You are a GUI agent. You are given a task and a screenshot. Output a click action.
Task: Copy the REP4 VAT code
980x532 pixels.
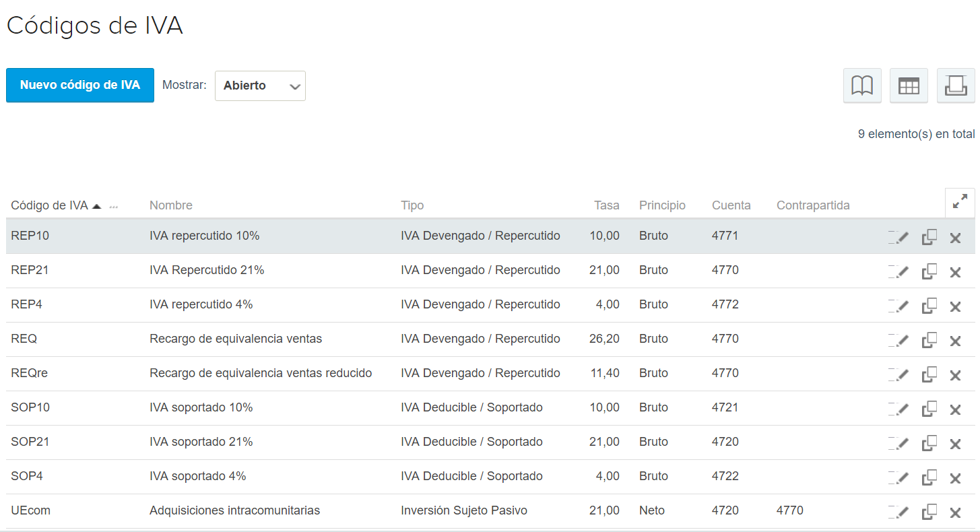(x=929, y=305)
